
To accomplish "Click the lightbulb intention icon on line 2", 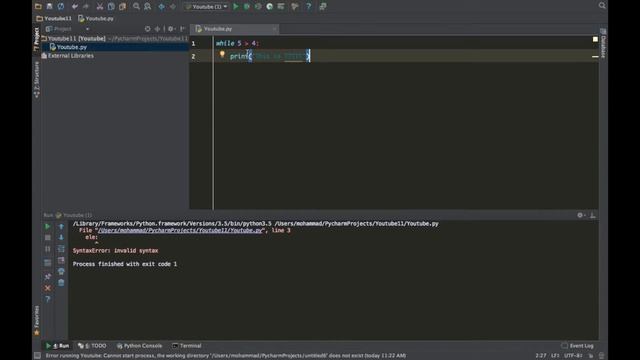I will 222,54.
